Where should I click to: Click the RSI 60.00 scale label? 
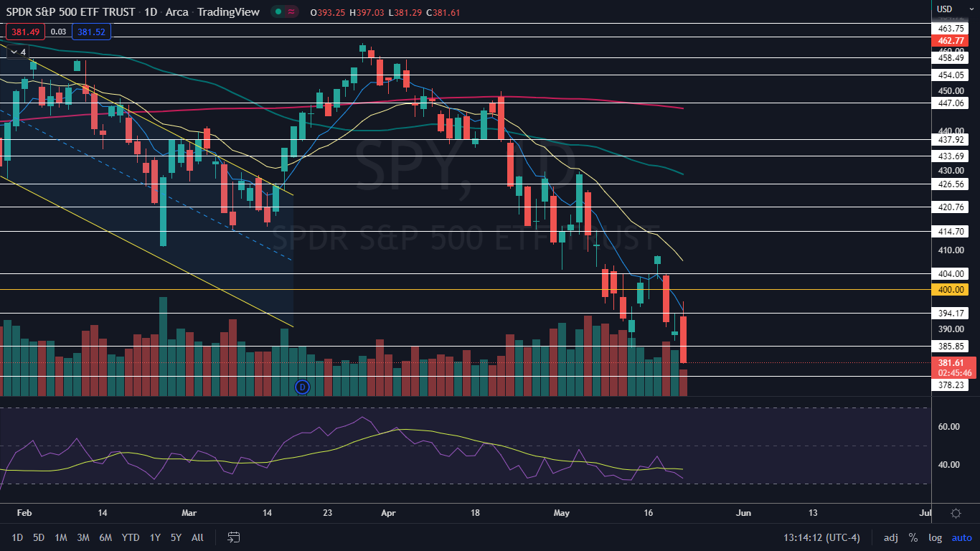click(948, 427)
